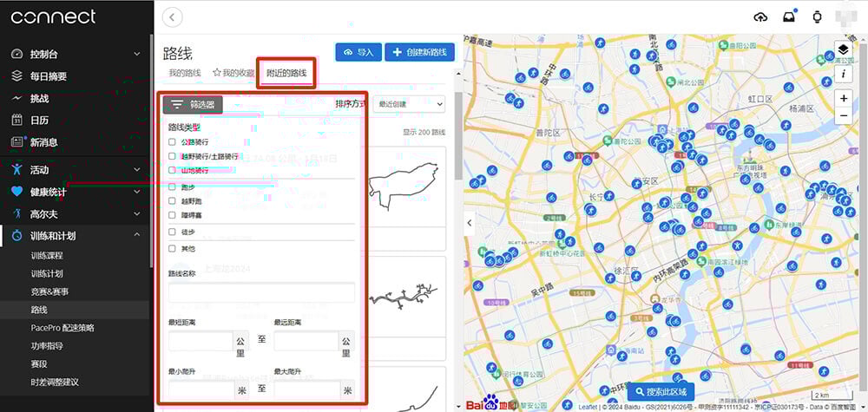This screenshot has height=412, width=868.
Task: Click the 控制台 dashboard gauge icon
Action: 16,54
